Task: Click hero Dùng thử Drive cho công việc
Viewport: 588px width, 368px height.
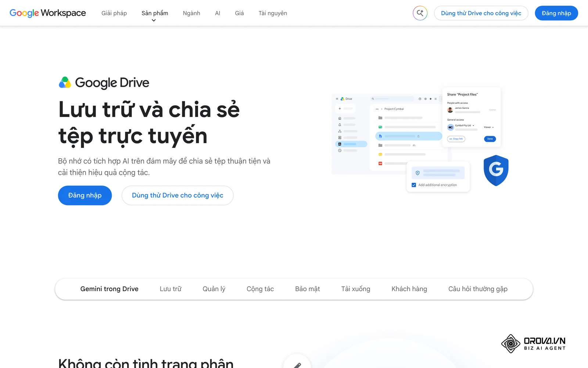Action: (x=178, y=195)
